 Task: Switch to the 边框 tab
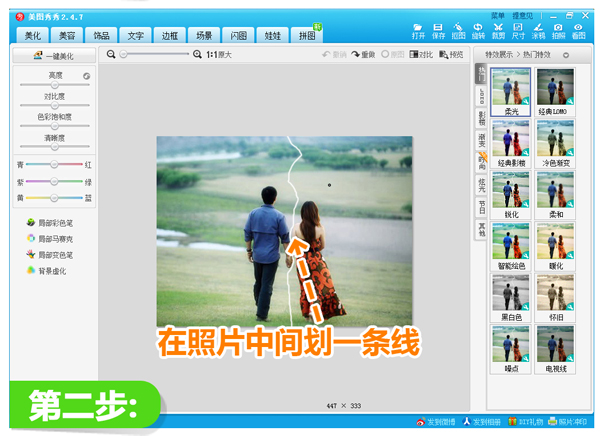[167, 35]
